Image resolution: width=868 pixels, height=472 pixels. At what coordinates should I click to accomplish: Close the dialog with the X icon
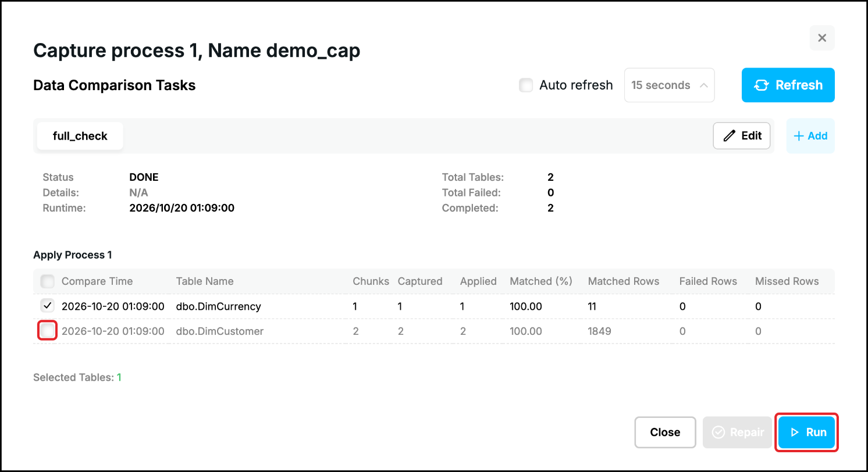(822, 38)
